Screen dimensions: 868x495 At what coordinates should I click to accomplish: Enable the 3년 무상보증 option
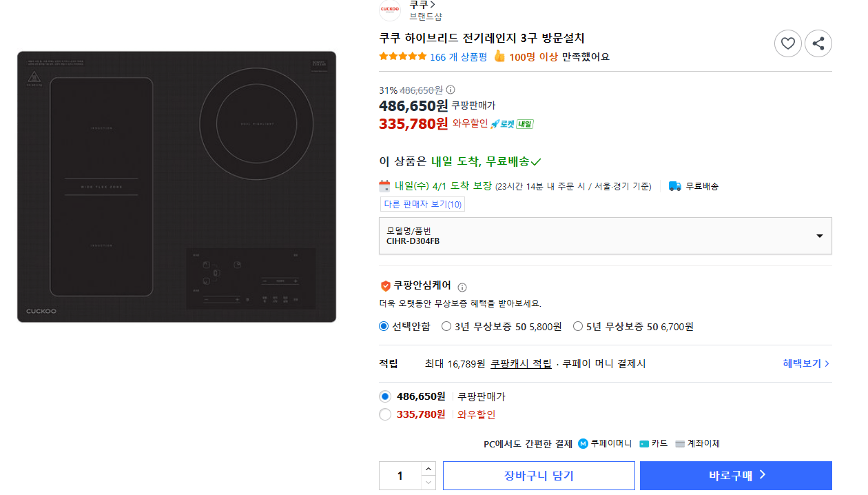(x=446, y=325)
